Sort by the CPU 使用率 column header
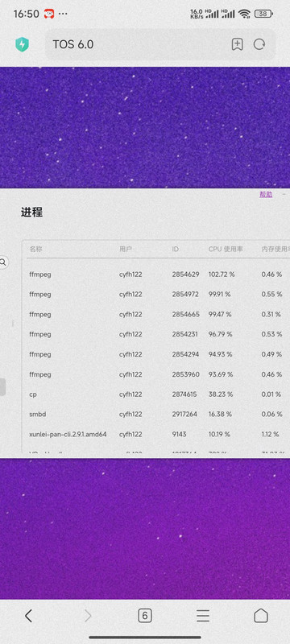Screen dimensions: 290x644 (x=226, y=249)
